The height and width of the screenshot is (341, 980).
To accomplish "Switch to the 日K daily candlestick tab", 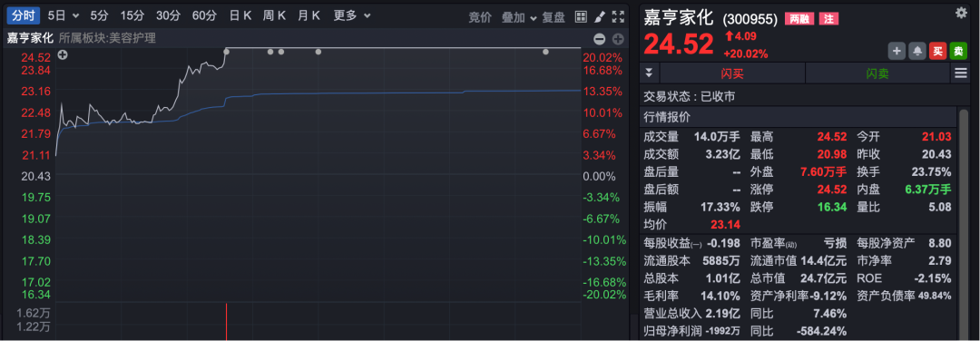I will coord(240,15).
